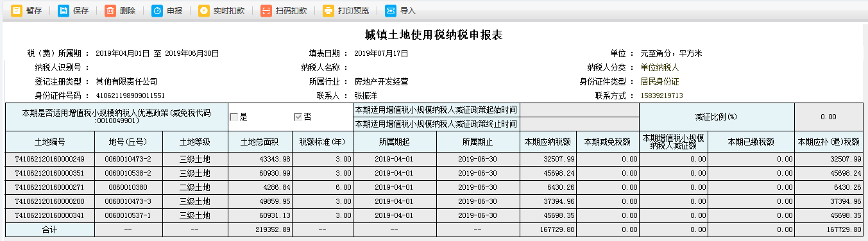Click the 实时扣款 real-time payment icon
Image resolution: width=868 pixels, height=241 pixels.
(204, 11)
